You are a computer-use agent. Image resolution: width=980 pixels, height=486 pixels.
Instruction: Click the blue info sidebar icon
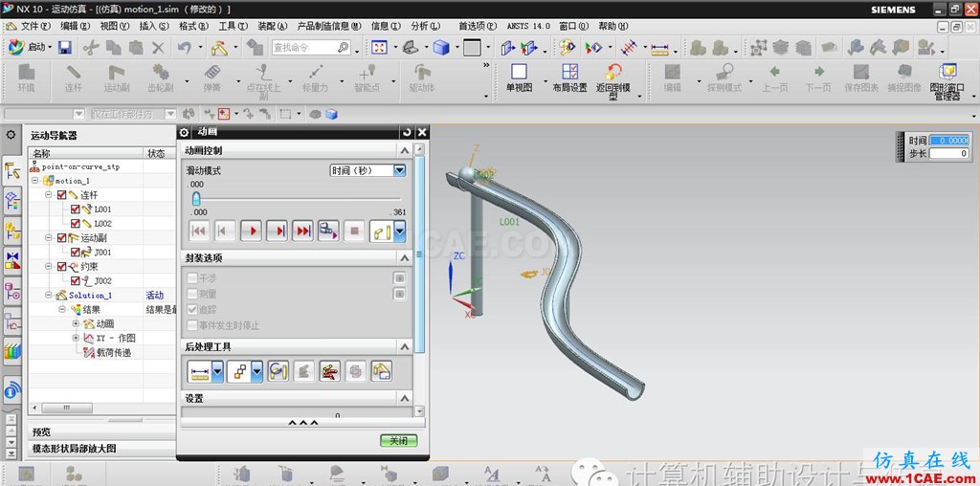11,391
